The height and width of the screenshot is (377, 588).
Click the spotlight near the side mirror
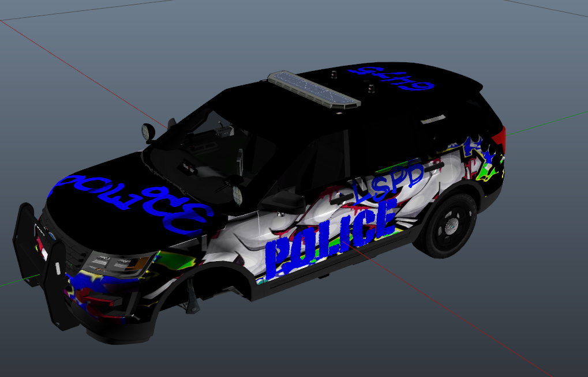click(x=237, y=195)
